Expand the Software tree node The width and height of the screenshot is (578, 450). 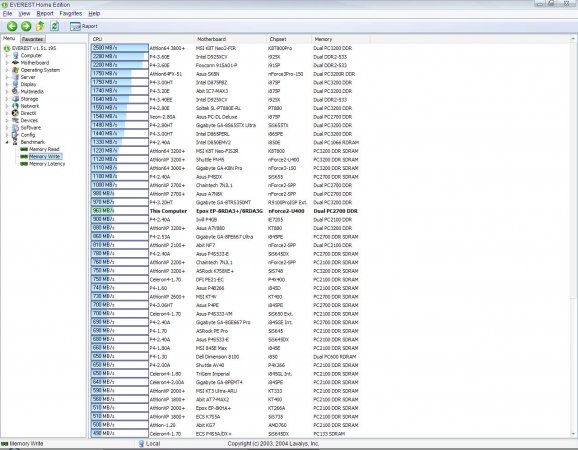pos(7,128)
